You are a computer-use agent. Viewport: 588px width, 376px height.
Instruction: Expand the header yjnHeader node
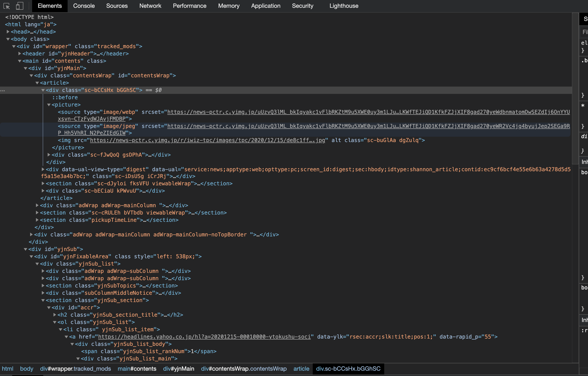pos(20,54)
